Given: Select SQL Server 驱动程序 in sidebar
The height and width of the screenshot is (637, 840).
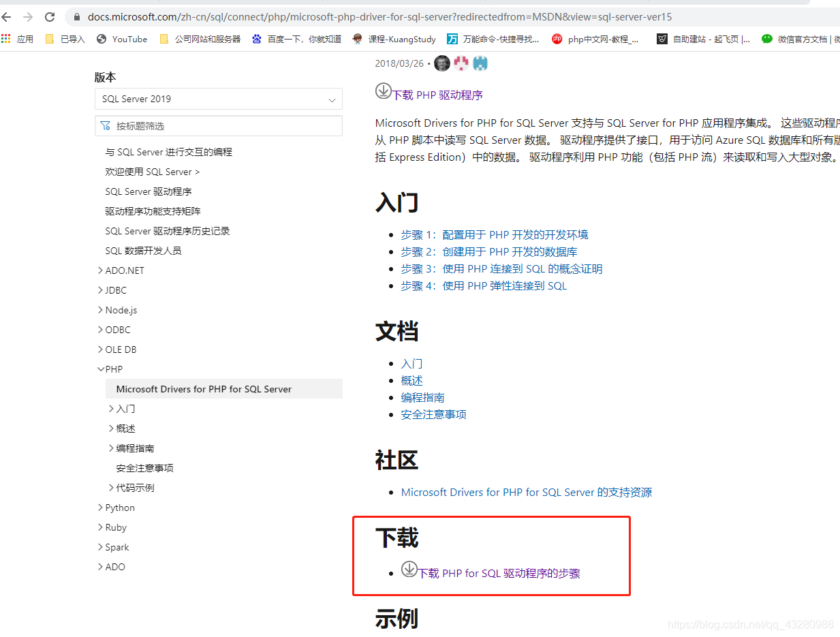Looking at the screenshot, I should coord(149,191).
